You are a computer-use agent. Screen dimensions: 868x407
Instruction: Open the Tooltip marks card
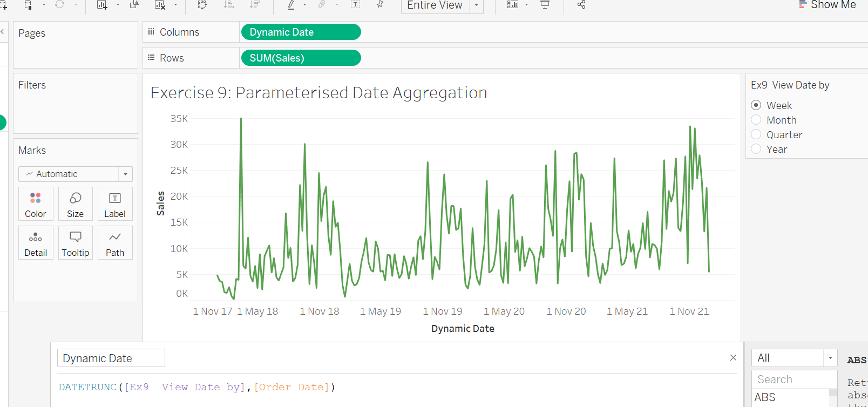point(76,242)
